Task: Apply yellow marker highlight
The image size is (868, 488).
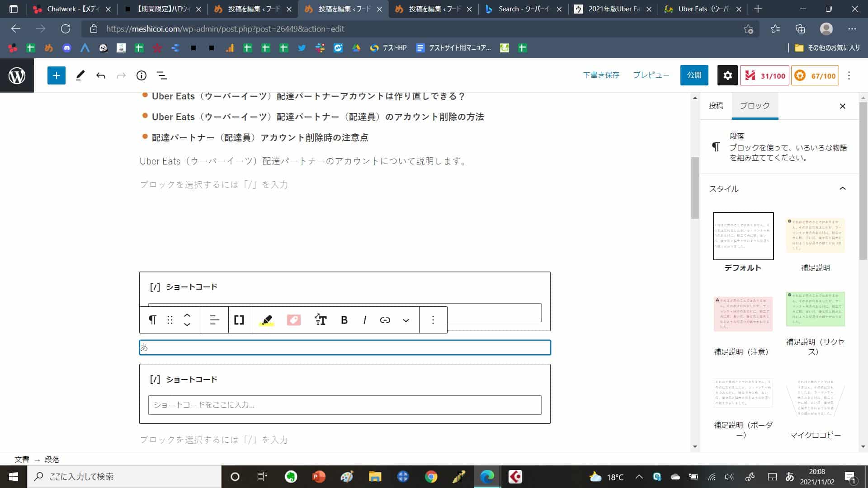Action: click(267, 320)
